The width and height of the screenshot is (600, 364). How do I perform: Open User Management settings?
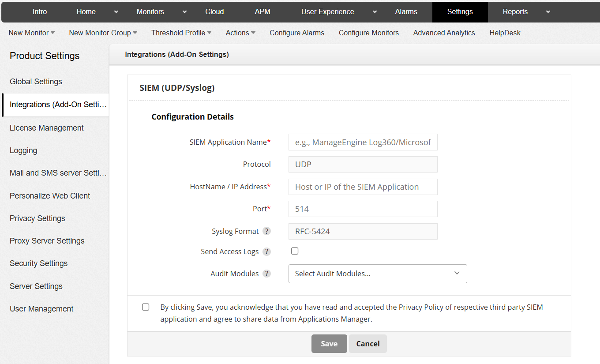coord(41,308)
